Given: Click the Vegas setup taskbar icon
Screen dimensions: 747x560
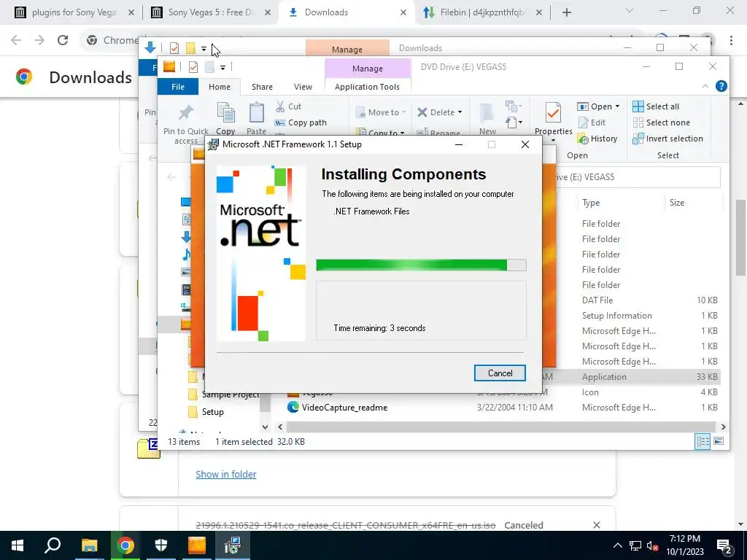Looking at the screenshot, I should coord(197,545).
